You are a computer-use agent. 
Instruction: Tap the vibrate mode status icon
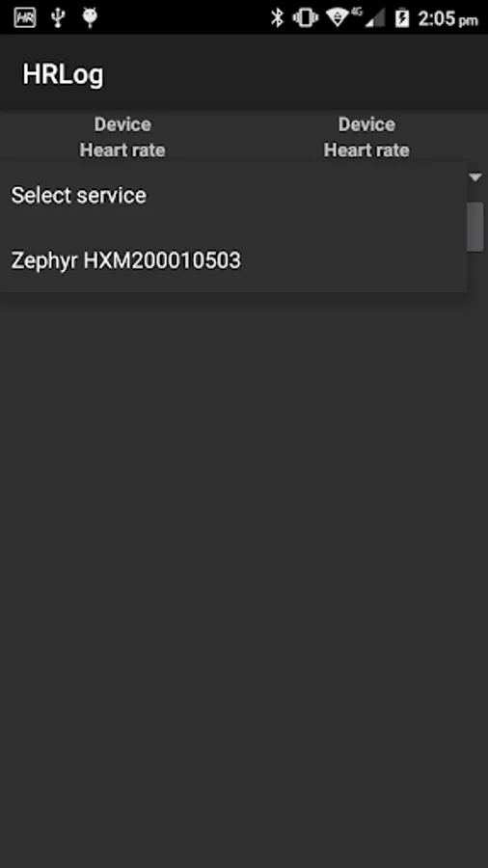(306, 17)
